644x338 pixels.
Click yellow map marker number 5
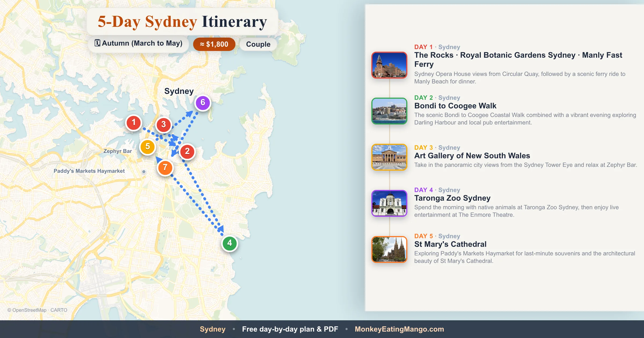(x=148, y=147)
